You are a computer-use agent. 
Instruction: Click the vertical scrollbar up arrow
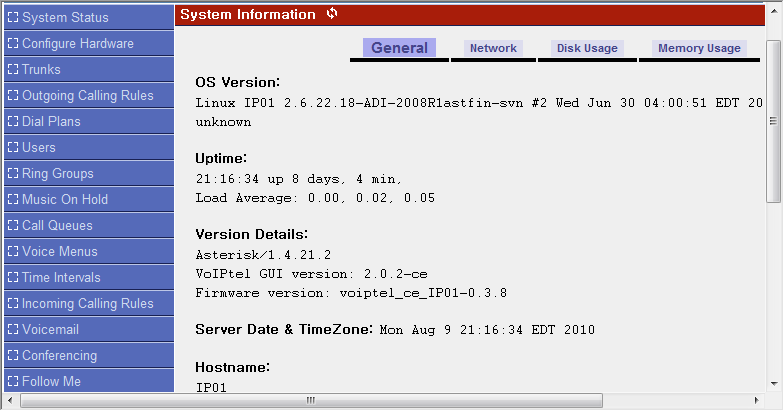774,10
